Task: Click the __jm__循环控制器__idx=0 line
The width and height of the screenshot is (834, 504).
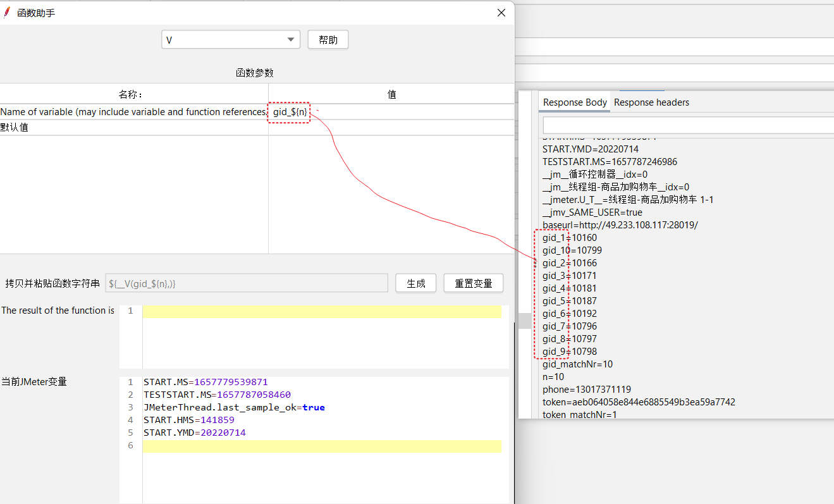Action: (595, 175)
